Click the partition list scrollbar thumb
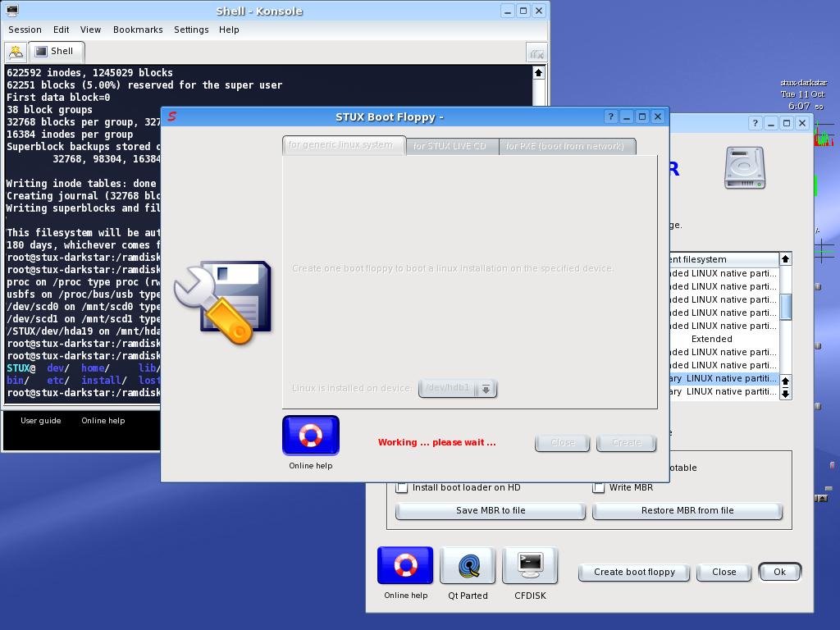Image resolution: width=840 pixels, height=630 pixels. (785, 307)
